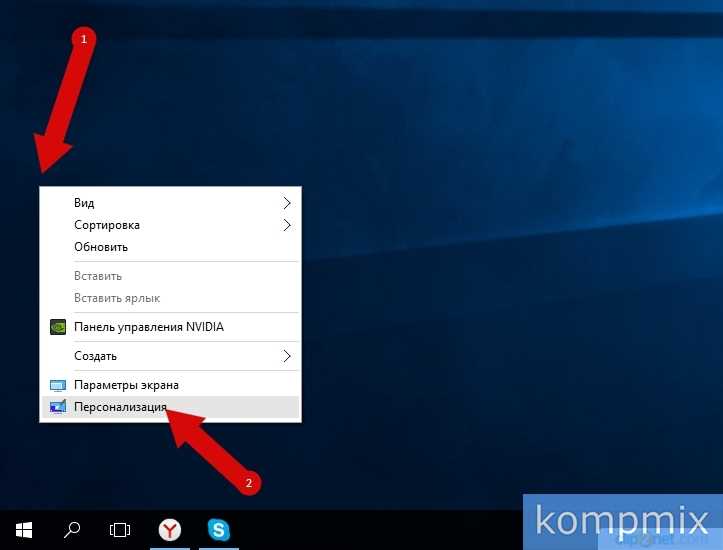Expand the Вид submenu arrow
The image size is (723, 550).
click(287, 203)
